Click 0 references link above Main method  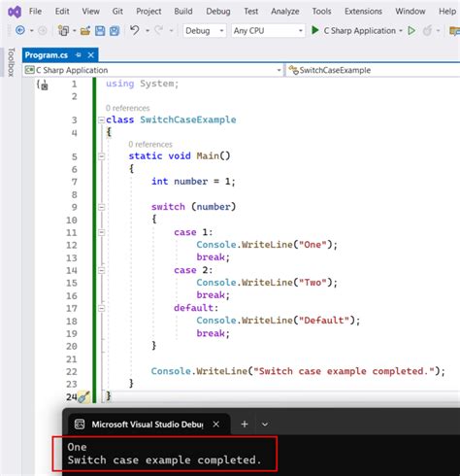(x=150, y=144)
